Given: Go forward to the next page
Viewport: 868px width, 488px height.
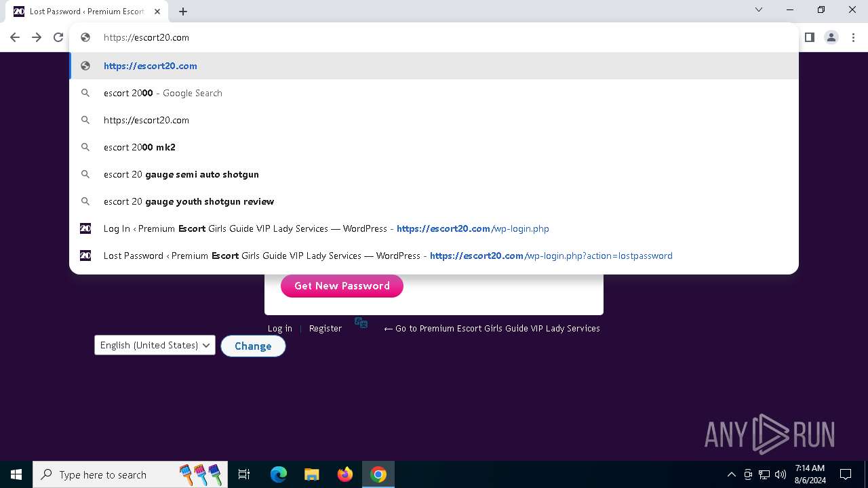Looking at the screenshot, I should tap(37, 37).
